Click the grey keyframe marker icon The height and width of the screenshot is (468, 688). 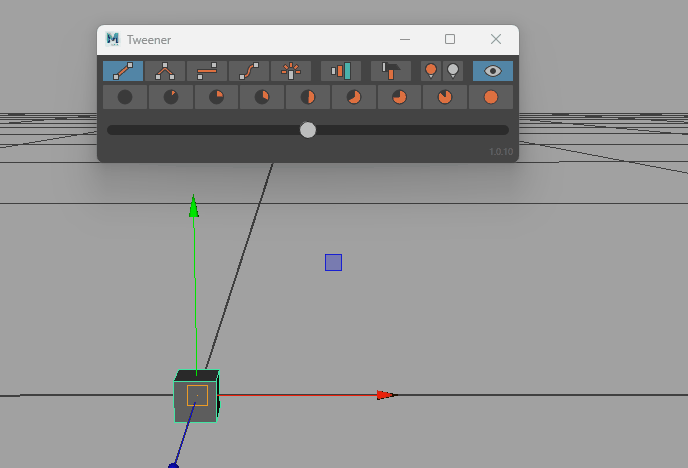point(453,71)
